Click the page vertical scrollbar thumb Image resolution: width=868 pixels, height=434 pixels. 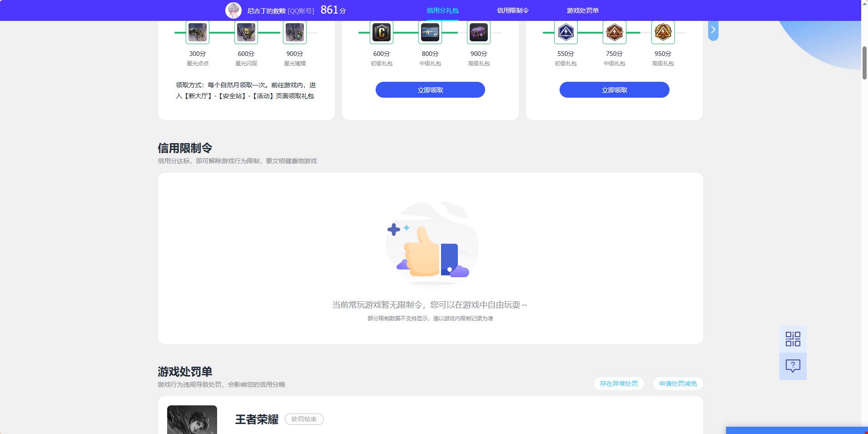pyautogui.click(x=864, y=63)
